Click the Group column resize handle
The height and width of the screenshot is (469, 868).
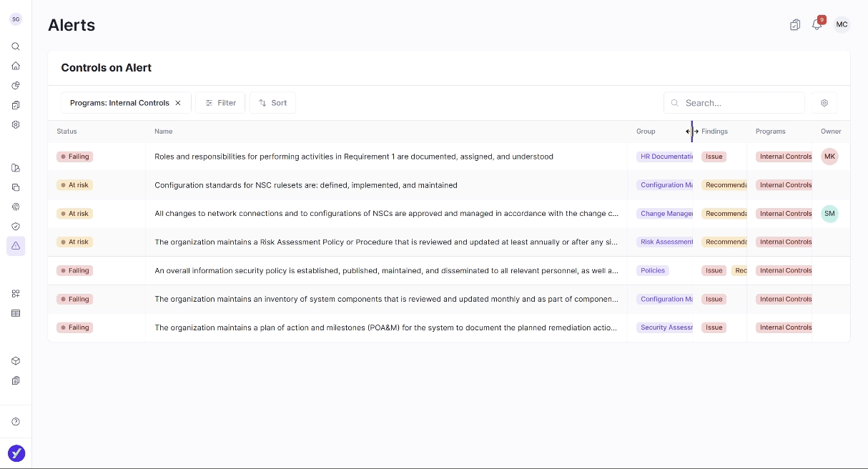point(692,132)
